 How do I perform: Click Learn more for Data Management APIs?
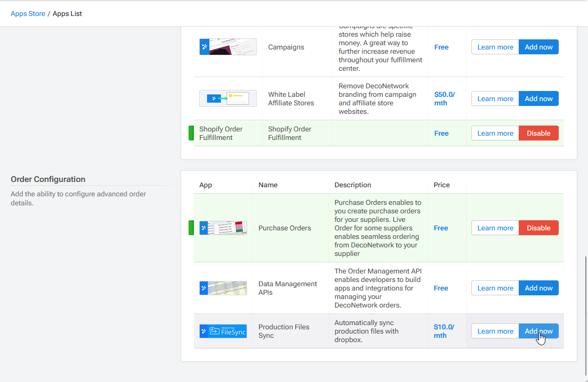tap(495, 288)
